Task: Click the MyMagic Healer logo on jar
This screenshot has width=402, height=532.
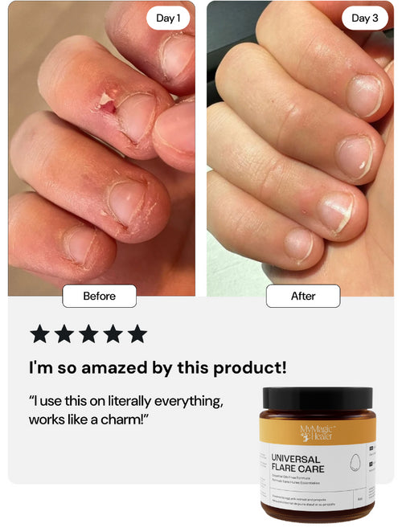Action: pos(317,433)
